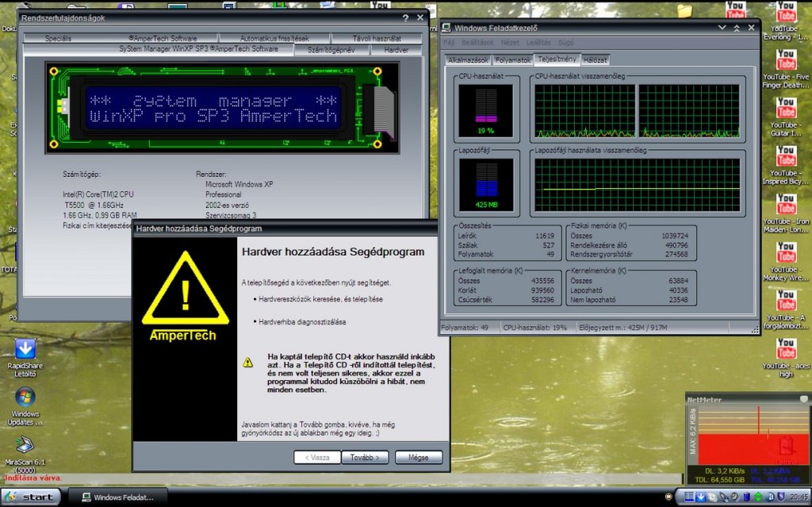812x507 pixels.
Task: Select the System Manager WinXP SP3 AmperTech tab
Action: pyautogui.click(x=198, y=48)
